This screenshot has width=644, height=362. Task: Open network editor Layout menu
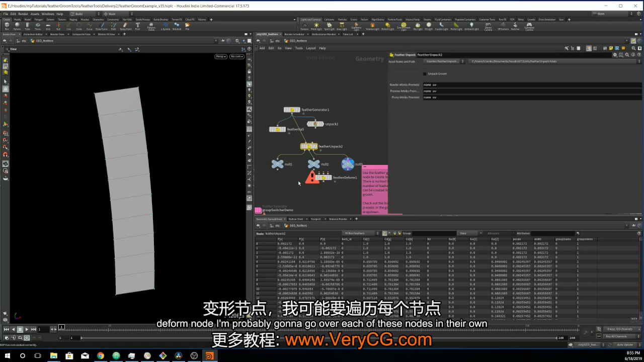311,48
